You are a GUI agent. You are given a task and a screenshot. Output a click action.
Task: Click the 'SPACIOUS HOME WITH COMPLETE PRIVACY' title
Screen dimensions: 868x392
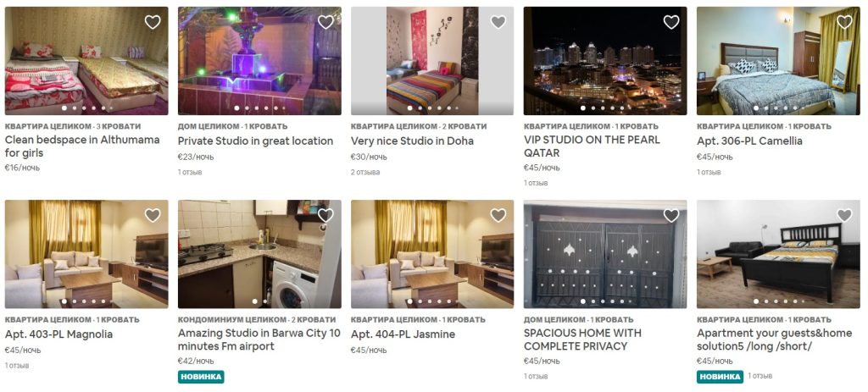pos(582,340)
